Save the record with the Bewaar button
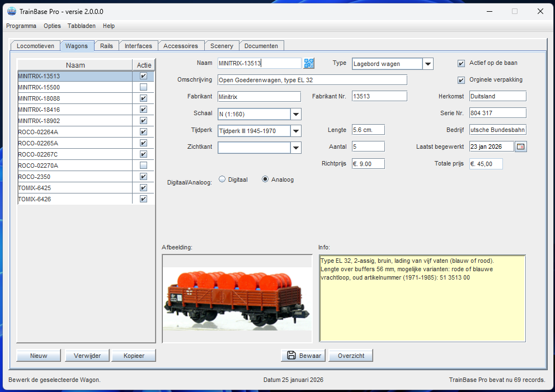 304,355
